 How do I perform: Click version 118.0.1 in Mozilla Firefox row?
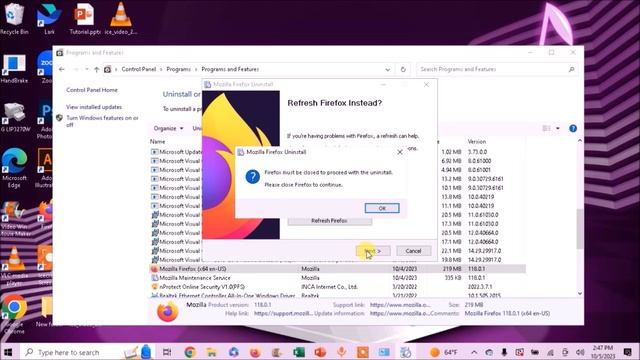476,269
